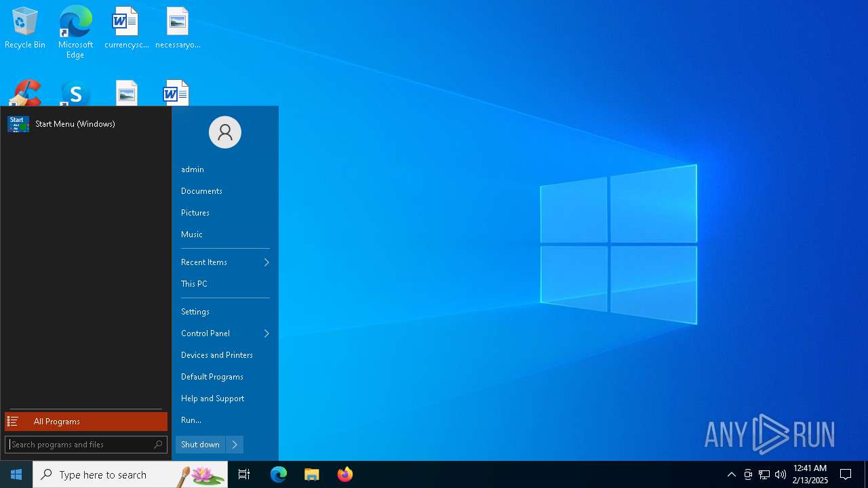This screenshot has width=868, height=488.
Task: Select the CCleaner desktop icon
Action: (x=25, y=93)
